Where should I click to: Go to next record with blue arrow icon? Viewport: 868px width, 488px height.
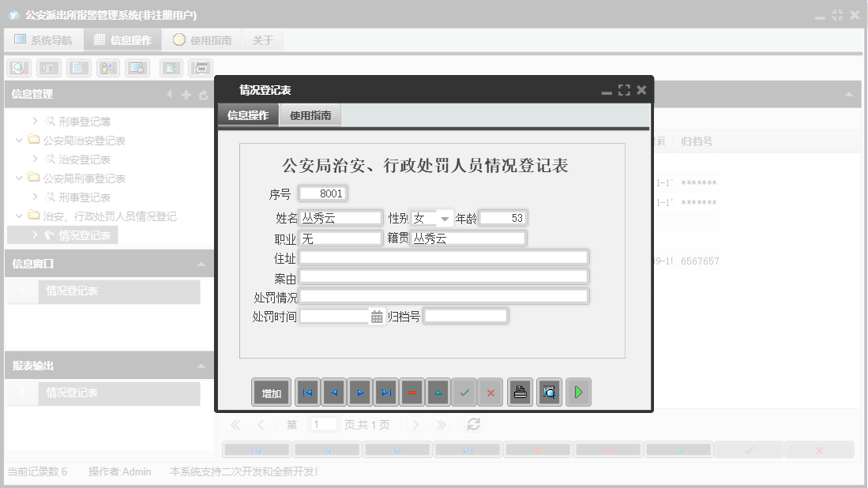360,392
